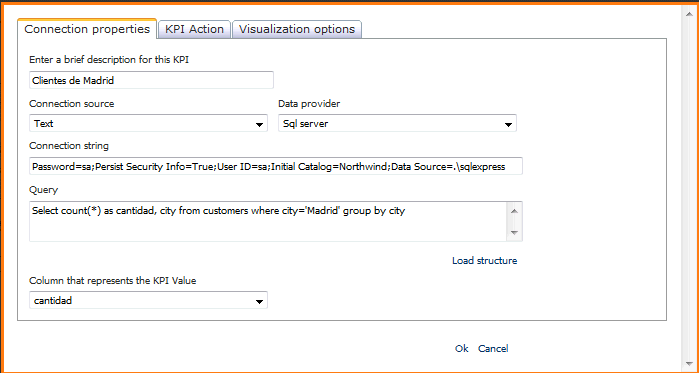Click the 'Column that represents the KPI Value' label

click(113, 281)
